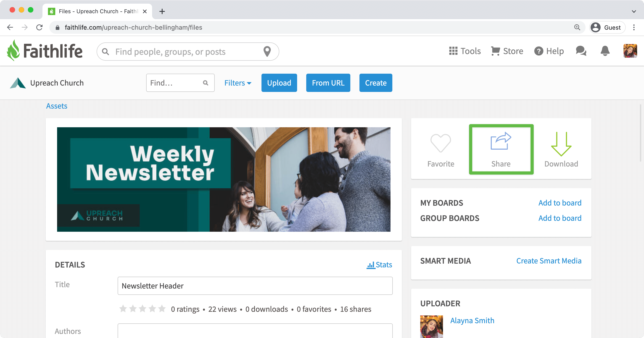Click the "16 shares" text
The image size is (644, 338).
tap(355, 309)
